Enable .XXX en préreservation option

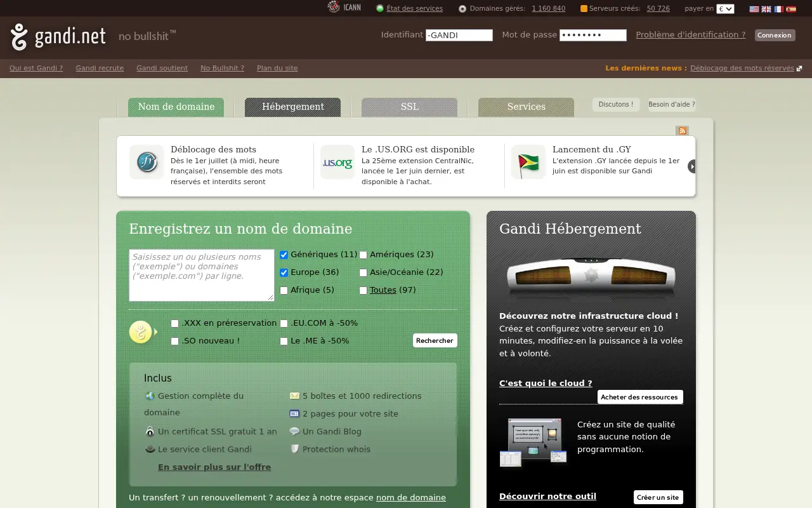[174, 323]
